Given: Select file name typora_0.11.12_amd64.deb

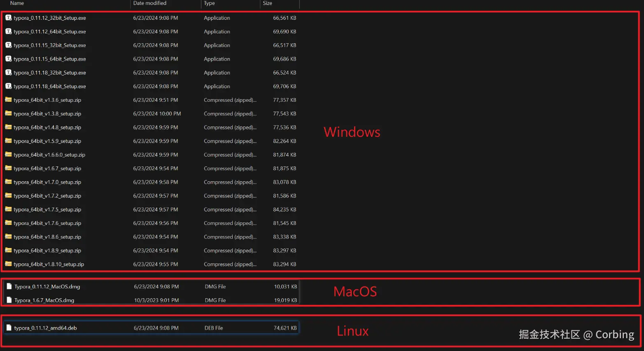Looking at the screenshot, I should coord(45,328).
